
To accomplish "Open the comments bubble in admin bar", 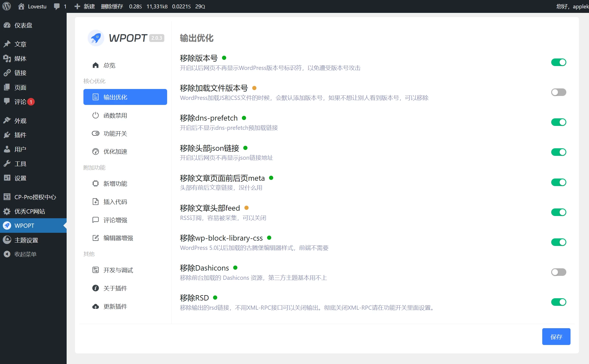I will [57, 6].
